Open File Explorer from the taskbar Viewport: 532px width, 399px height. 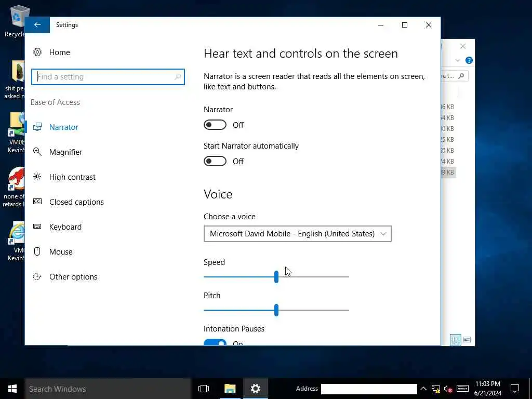pos(230,389)
